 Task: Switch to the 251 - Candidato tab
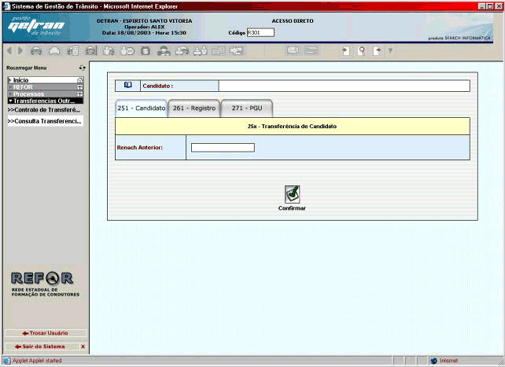click(141, 108)
